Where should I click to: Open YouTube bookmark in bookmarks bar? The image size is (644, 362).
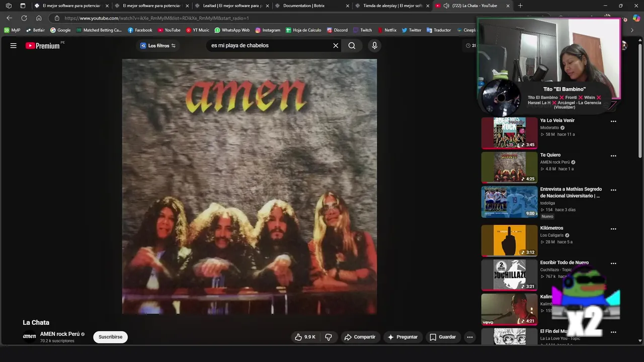coord(169,30)
